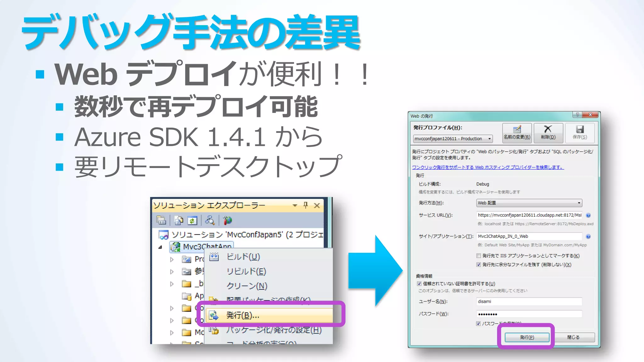This screenshot has height=362, width=644.
Task: Expand the Properties node in Solution Explorer
Action: coord(172,260)
